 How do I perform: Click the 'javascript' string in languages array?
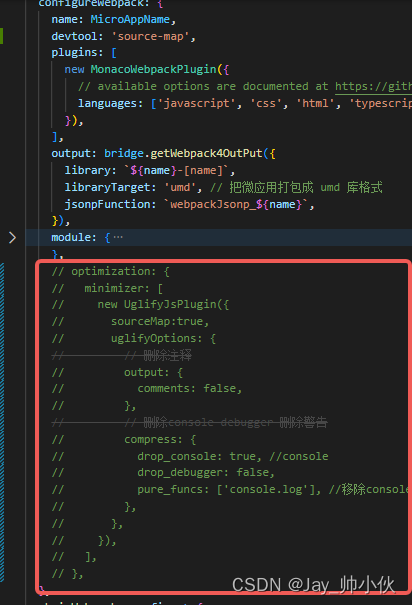tap(196, 103)
